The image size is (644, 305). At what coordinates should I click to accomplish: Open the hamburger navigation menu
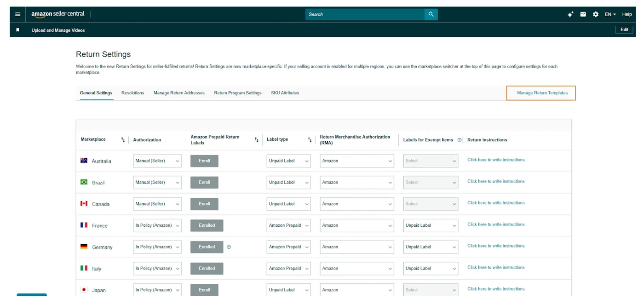click(17, 14)
